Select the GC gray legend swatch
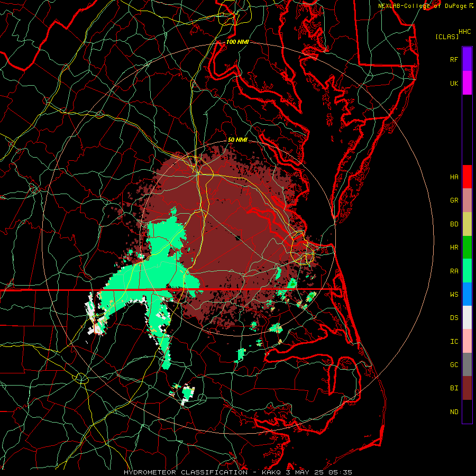 coord(467,364)
